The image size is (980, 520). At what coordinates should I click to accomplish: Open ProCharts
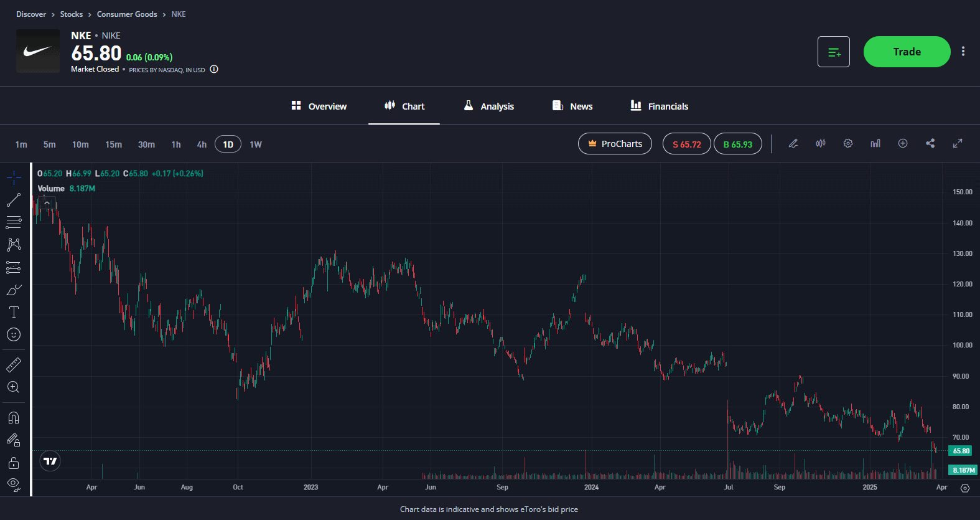click(615, 144)
